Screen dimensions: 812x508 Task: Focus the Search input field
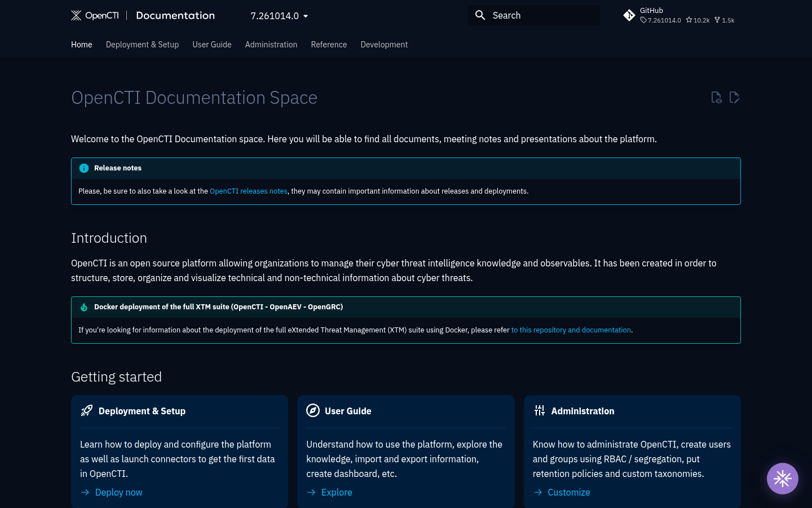tap(534, 15)
